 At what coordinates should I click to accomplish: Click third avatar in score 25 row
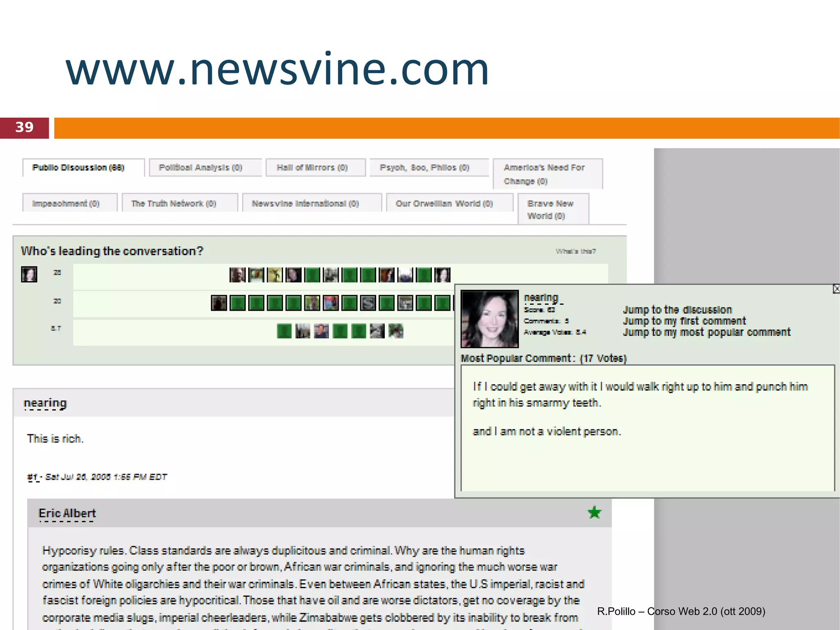[275, 275]
